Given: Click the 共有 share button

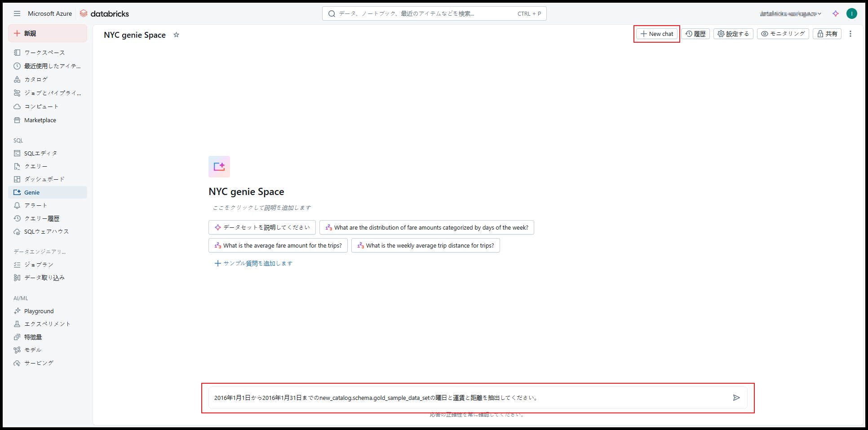Looking at the screenshot, I should click(x=827, y=34).
